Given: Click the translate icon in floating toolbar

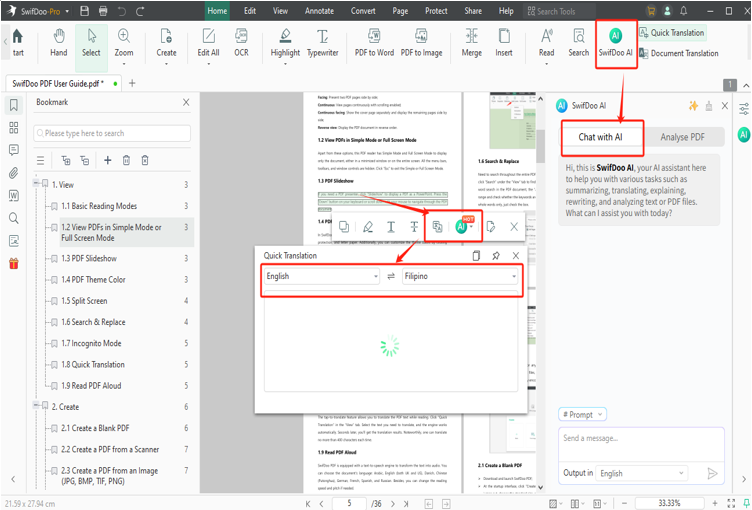Looking at the screenshot, I should click(437, 226).
